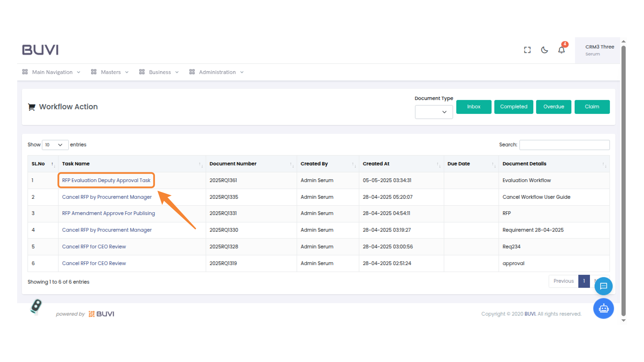Toggle dark mode moon icon

pyautogui.click(x=544, y=50)
